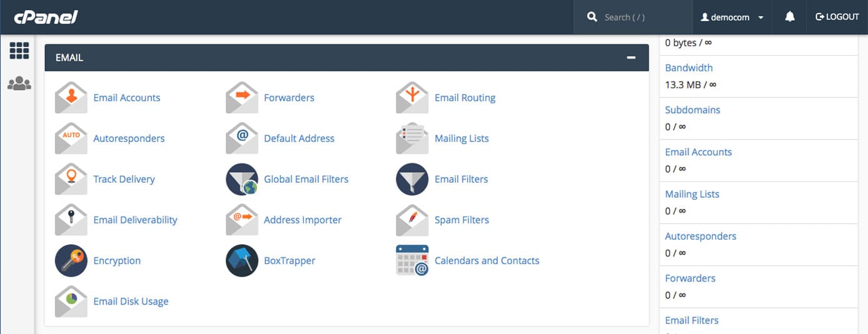This screenshot has width=868, height=334.
Task: Click the Spam Filters pen envelope icon
Action: pos(412,220)
